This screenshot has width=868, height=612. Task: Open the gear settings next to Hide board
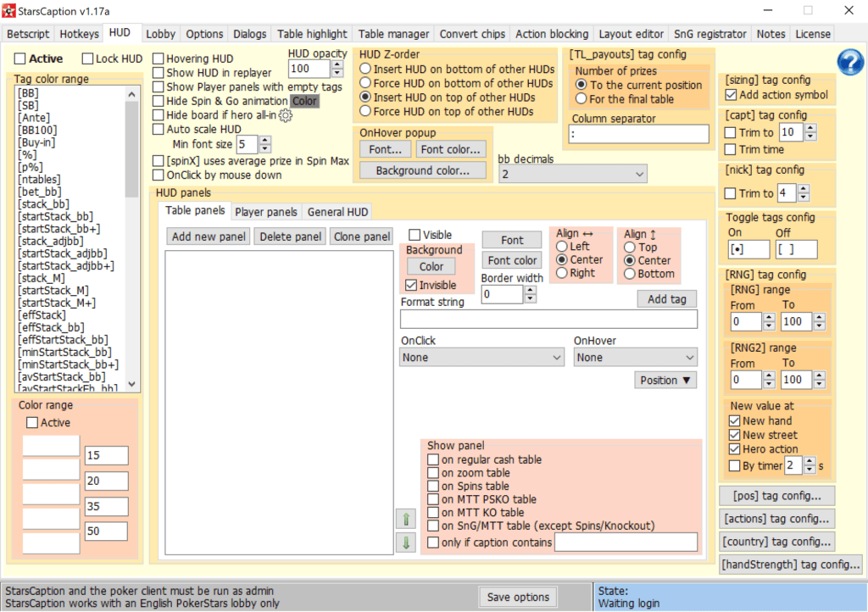tap(286, 115)
